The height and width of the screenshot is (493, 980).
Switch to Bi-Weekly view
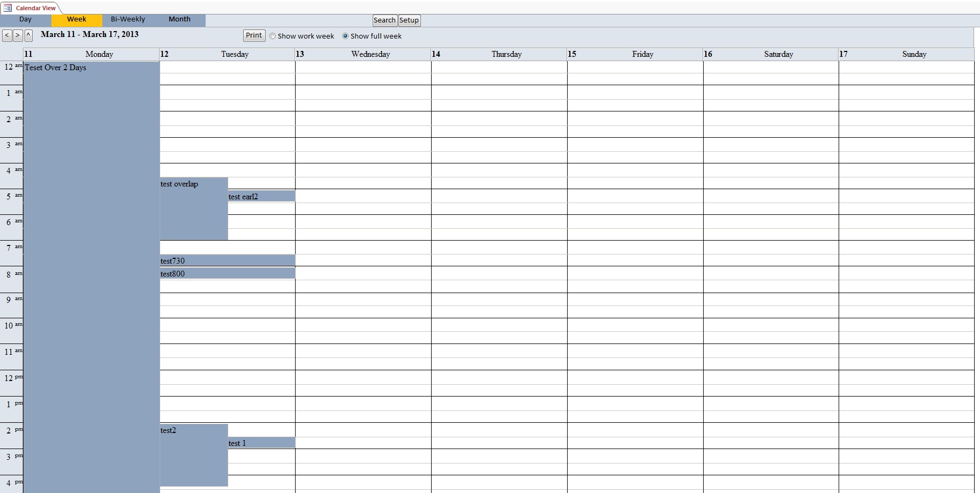pos(127,19)
